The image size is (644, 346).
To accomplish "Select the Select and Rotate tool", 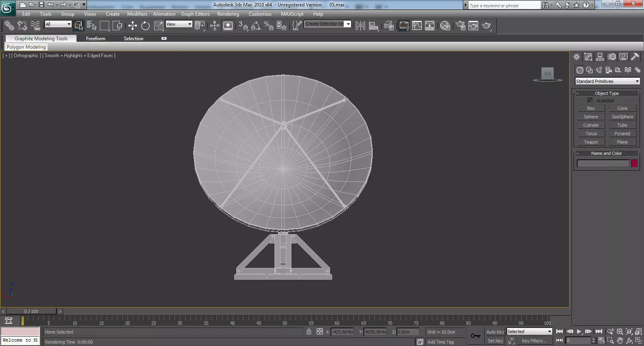I will click(x=145, y=26).
